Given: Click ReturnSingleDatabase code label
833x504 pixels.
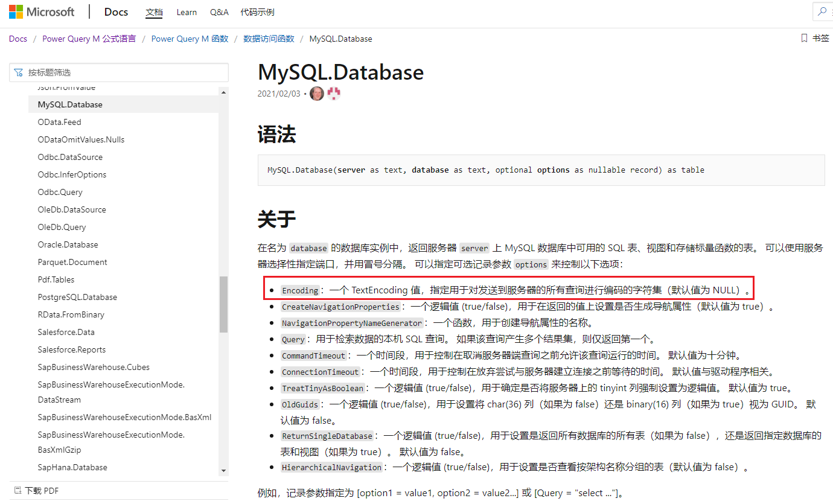Looking at the screenshot, I should click(x=327, y=436).
